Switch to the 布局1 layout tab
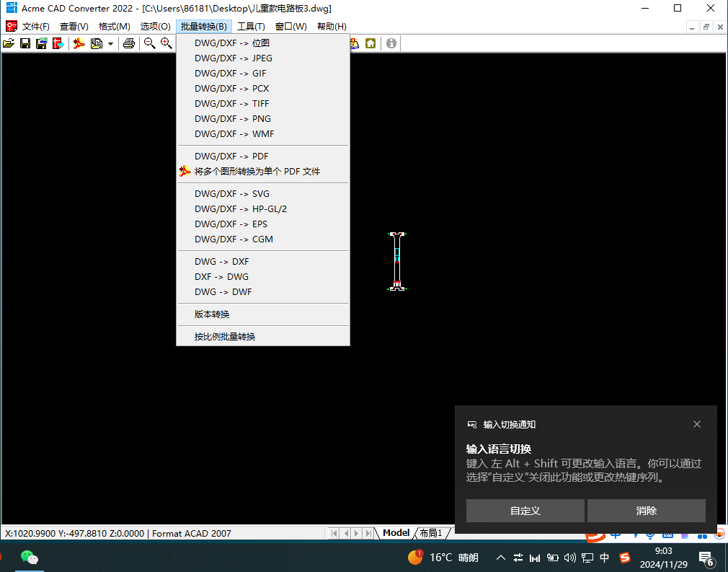The image size is (728, 572). pyautogui.click(x=431, y=533)
